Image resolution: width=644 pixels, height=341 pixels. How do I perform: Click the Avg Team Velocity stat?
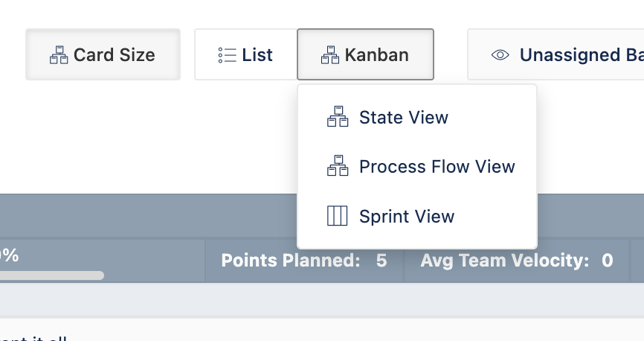point(504,261)
